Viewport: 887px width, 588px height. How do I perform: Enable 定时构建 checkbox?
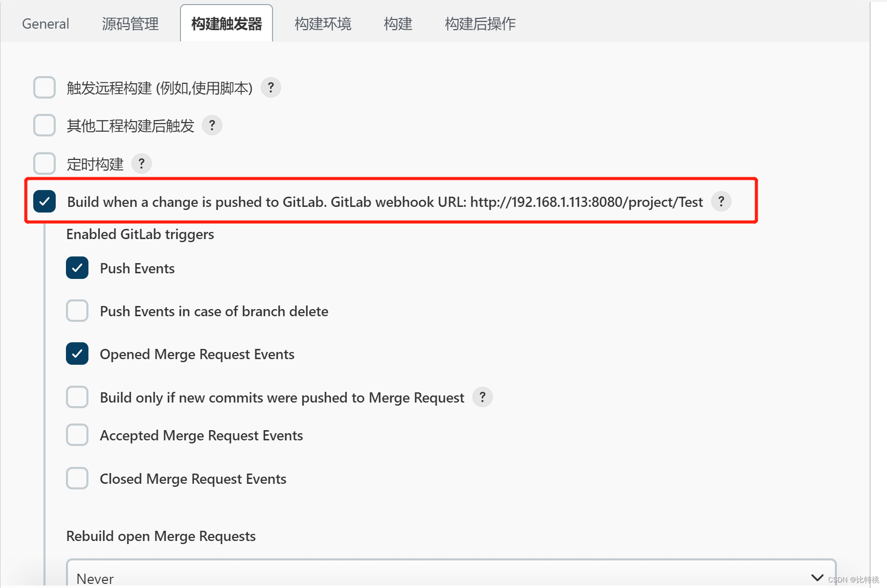click(44, 163)
